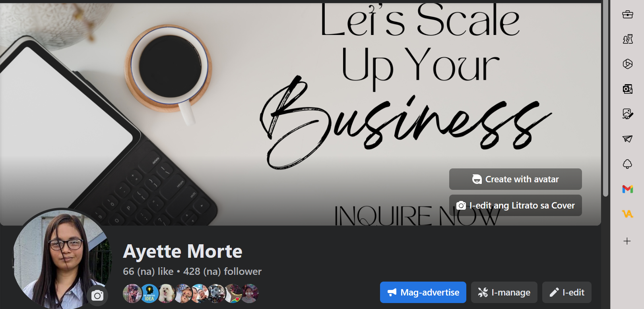Open the briefcase tools icon in sidebar
The image size is (644, 309).
(x=628, y=15)
